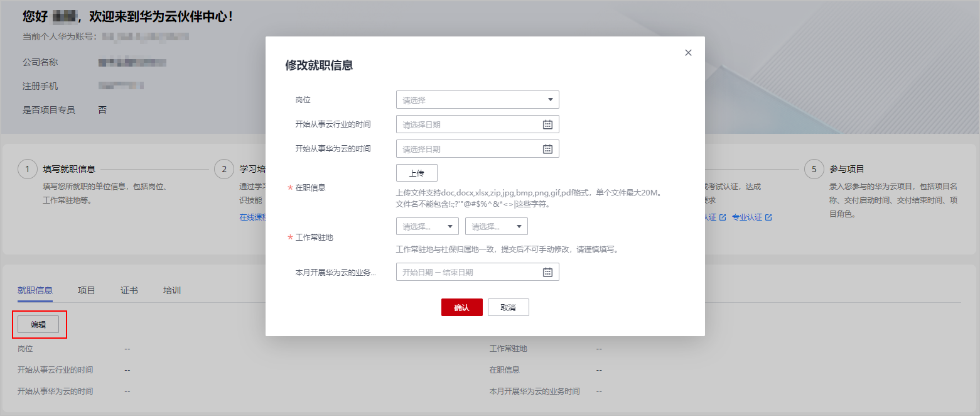Switch to 项目 tab
Screen dimensions: 980x416
point(87,290)
